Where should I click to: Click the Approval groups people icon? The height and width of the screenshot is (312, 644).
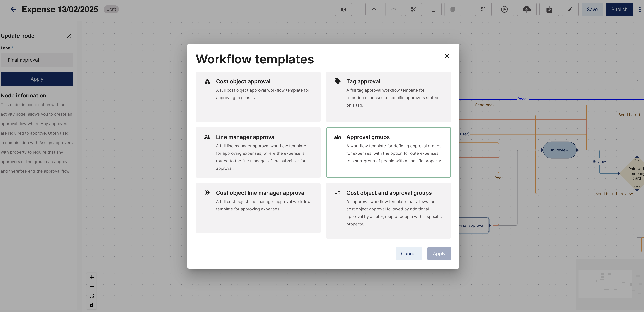(337, 137)
